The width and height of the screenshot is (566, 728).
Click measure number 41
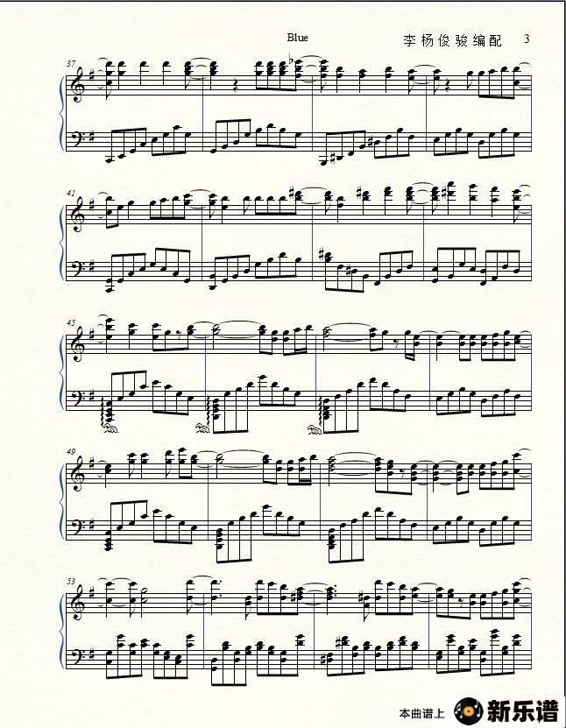pos(71,193)
